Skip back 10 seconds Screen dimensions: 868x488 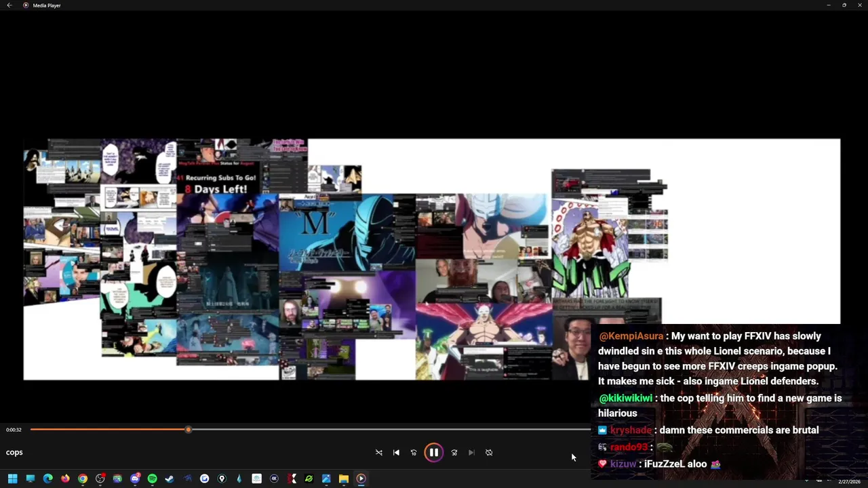(x=414, y=453)
